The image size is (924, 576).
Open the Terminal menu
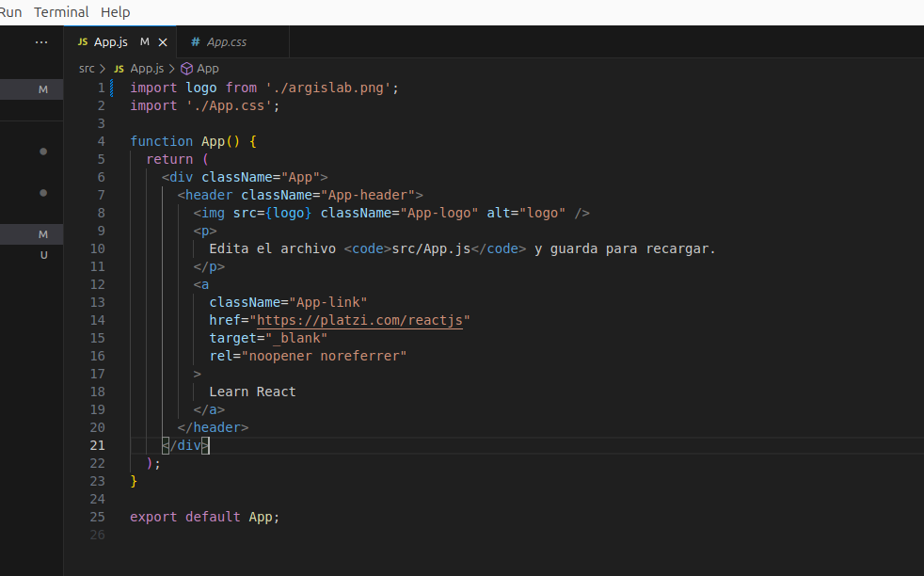click(61, 12)
